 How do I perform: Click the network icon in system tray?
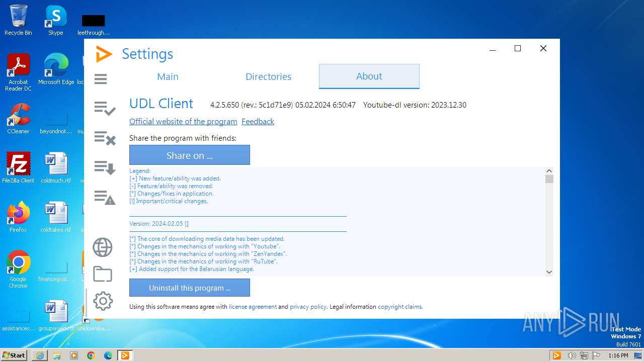(584, 355)
